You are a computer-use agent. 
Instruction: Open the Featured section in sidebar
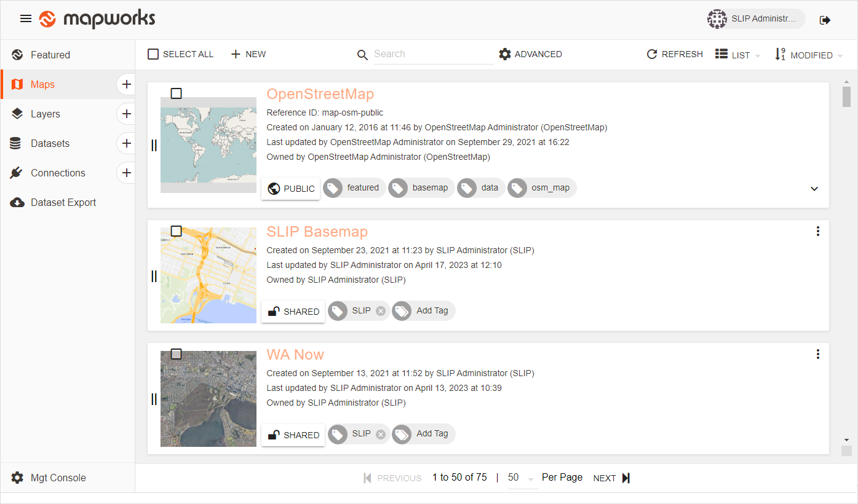(68, 55)
